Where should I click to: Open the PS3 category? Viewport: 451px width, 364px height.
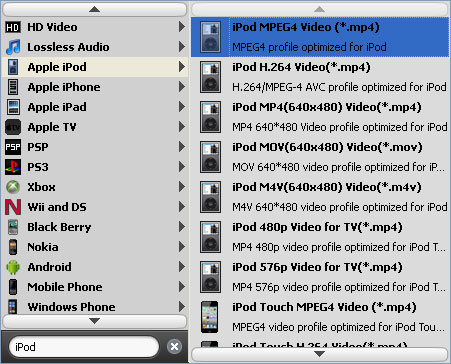[x=95, y=167]
